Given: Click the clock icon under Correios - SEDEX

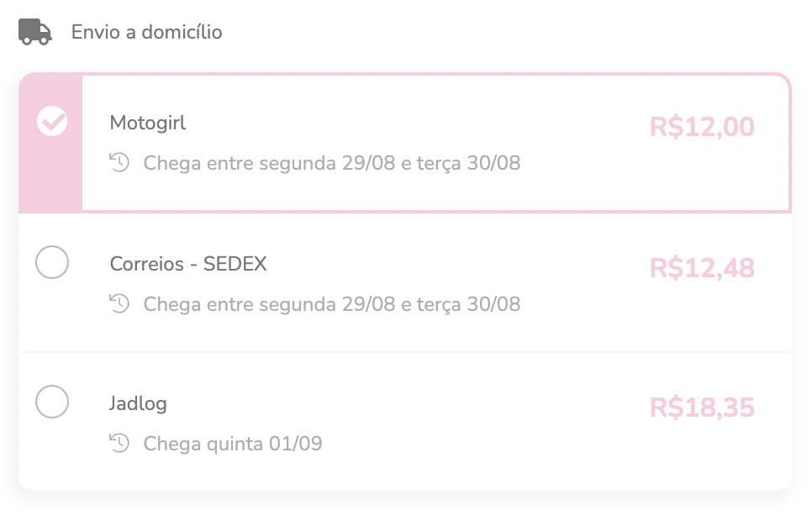Looking at the screenshot, I should 120,303.
